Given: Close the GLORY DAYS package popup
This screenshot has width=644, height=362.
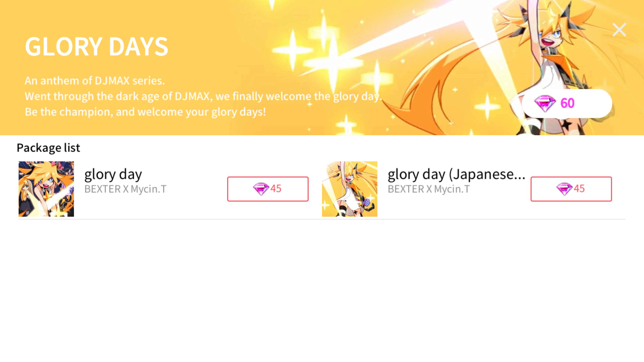Looking at the screenshot, I should click(x=619, y=30).
